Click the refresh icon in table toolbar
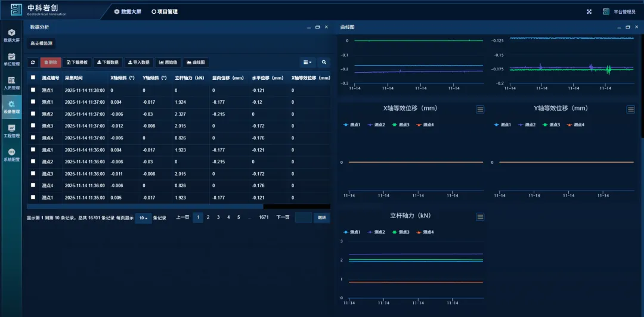This screenshot has width=644, height=317. (33, 62)
